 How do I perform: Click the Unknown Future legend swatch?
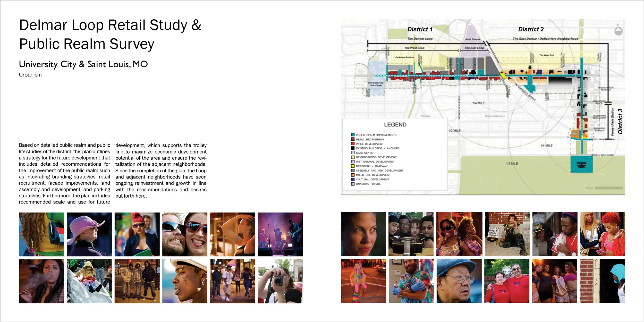[x=353, y=184]
